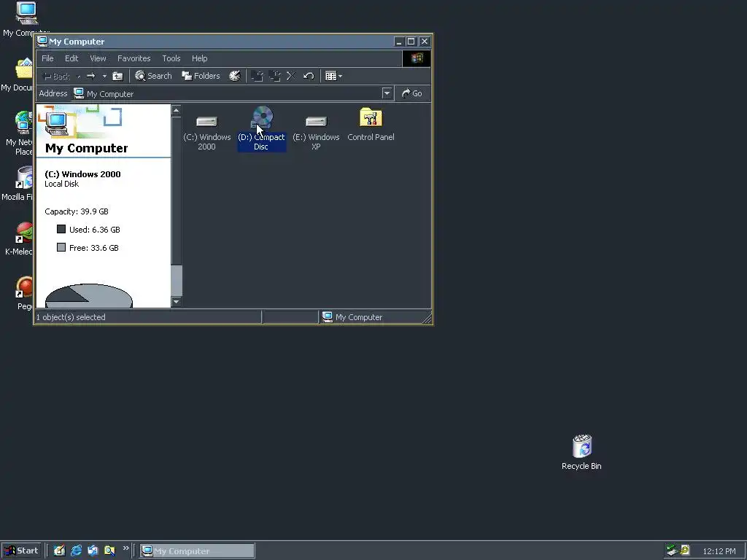
Task: Select the (E:) Windows XP drive
Action: pos(317,122)
